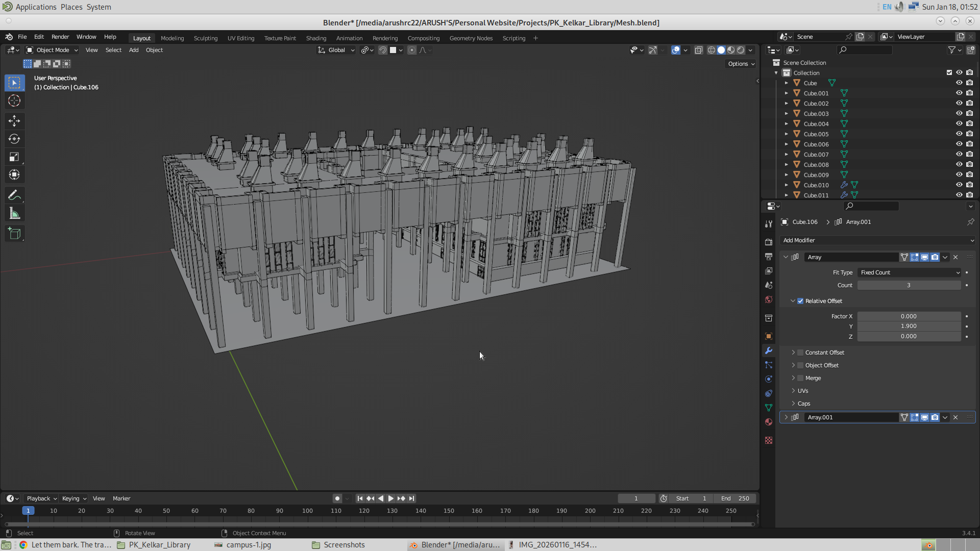Image resolution: width=980 pixels, height=551 pixels.
Task: Select the Add Cube tool
Action: coord(14,234)
